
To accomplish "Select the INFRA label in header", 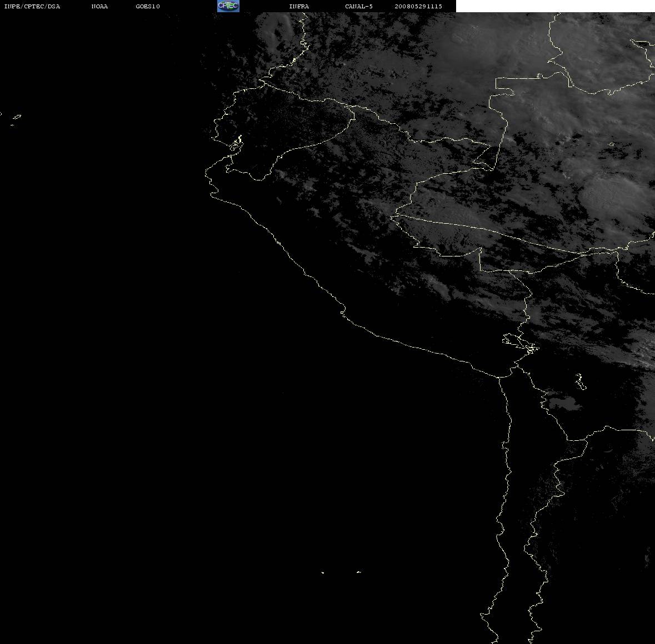I will pyautogui.click(x=299, y=6).
